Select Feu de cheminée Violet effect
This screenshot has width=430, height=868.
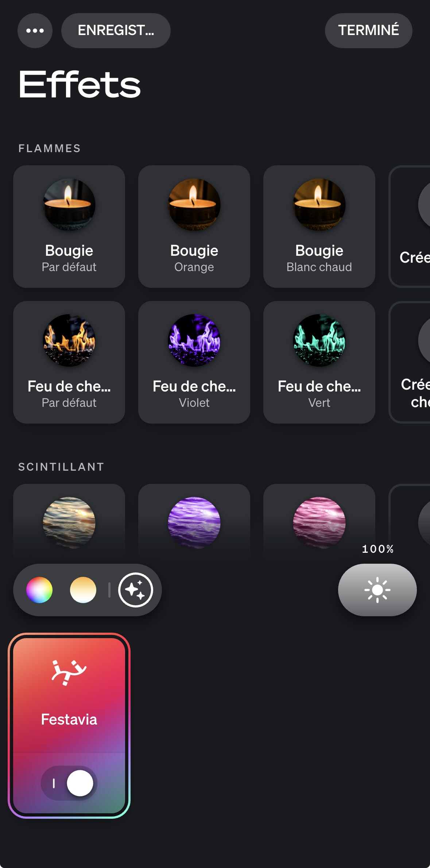[194, 362]
